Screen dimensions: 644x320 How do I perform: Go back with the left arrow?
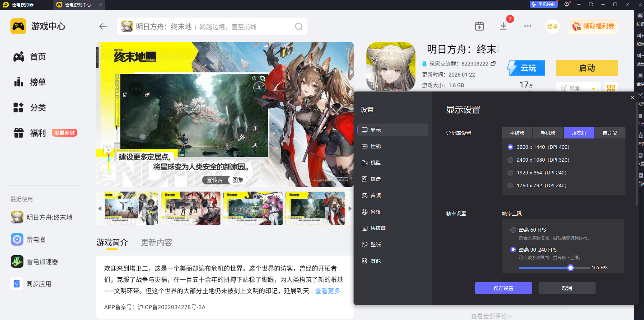pos(103,26)
